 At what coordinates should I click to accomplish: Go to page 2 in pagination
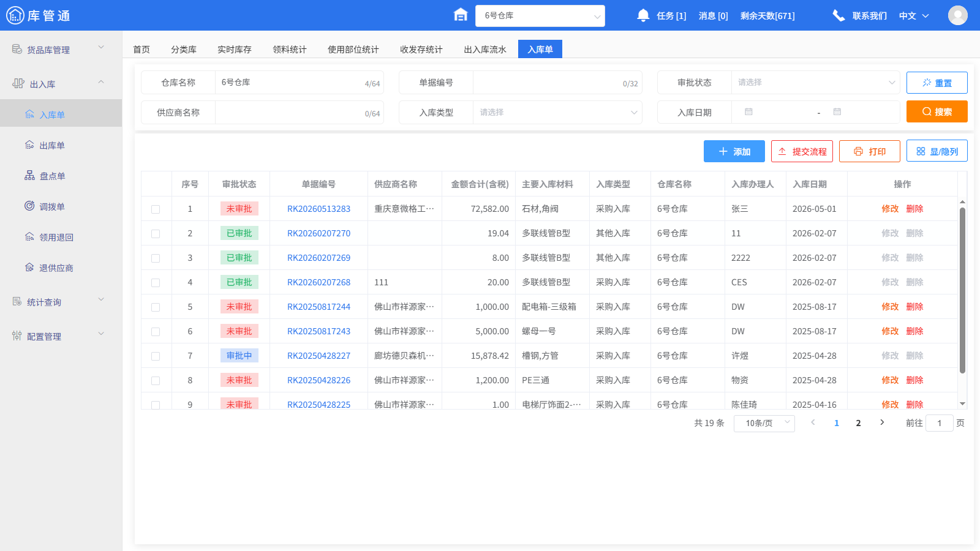[x=858, y=423]
